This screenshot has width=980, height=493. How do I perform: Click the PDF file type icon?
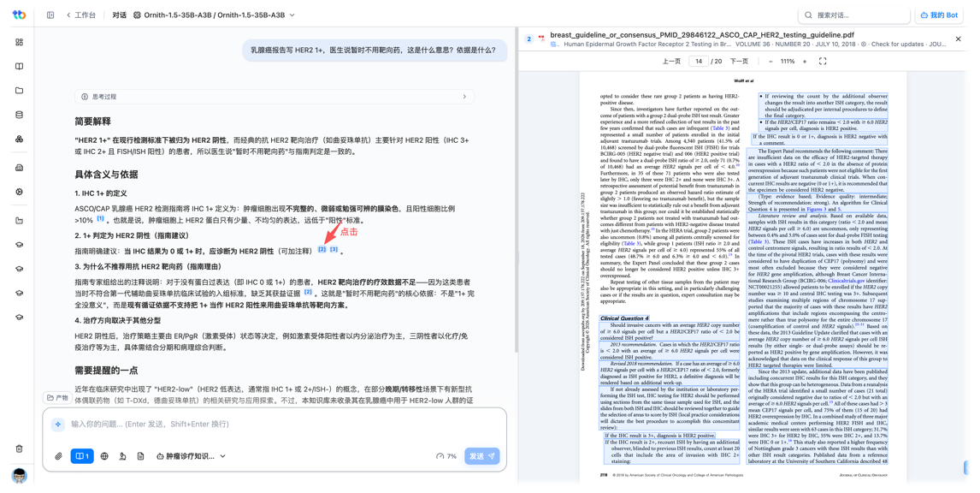pos(542,39)
